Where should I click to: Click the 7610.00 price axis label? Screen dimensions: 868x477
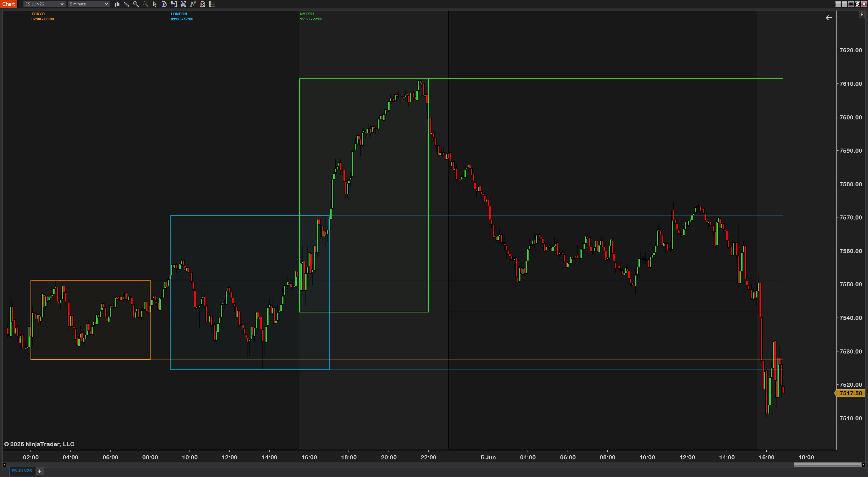(851, 84)
